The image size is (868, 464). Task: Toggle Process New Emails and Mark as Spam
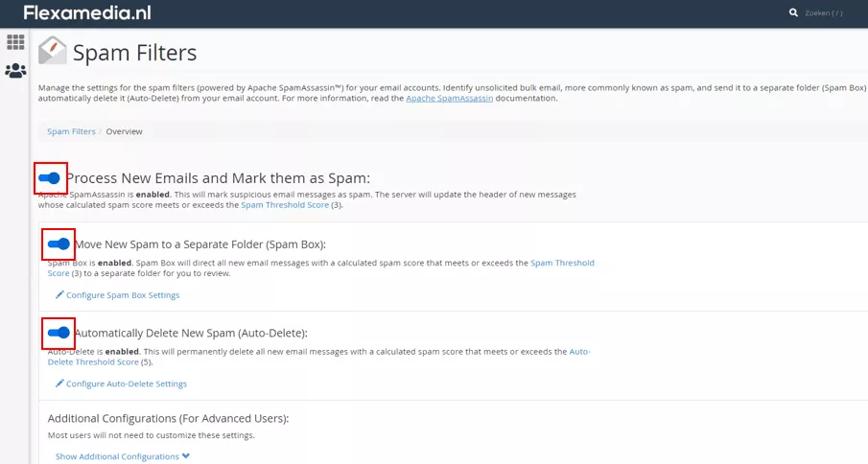coord(49,178)
